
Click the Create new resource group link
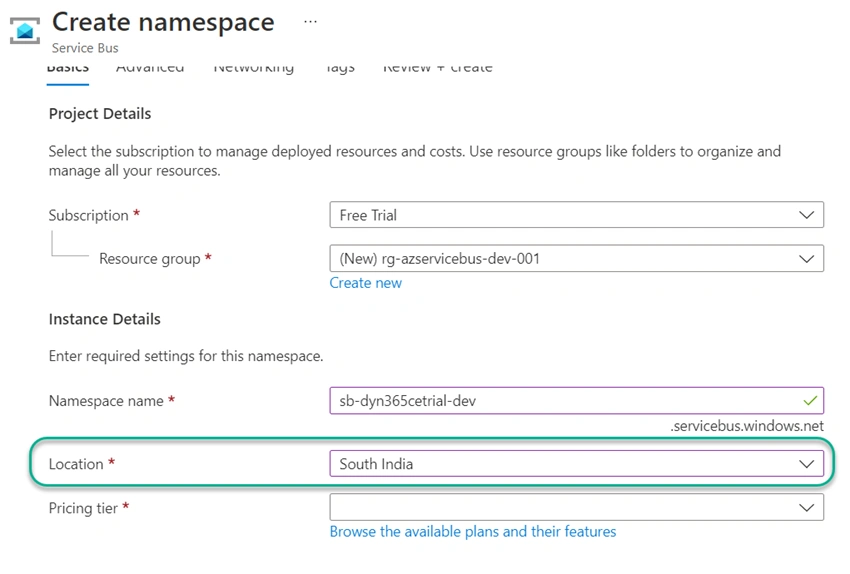coord(365,283)
